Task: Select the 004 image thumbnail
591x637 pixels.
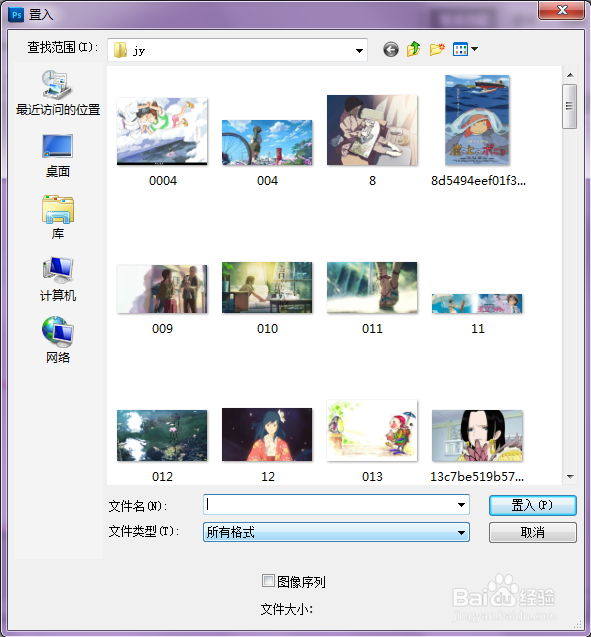Action: [x=267, y=143]
